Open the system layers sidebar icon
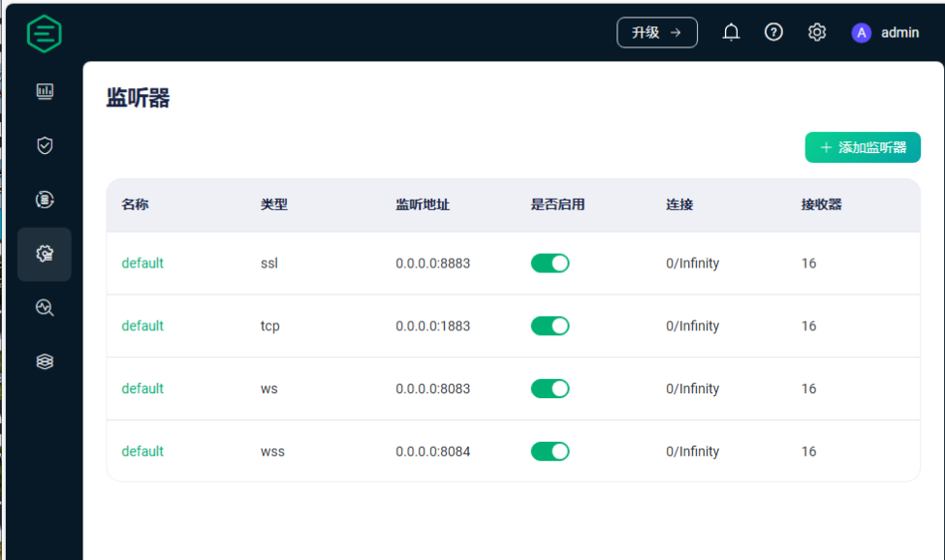Viewport: 945px width, 560px height. pyautogui.click(x=45, y=361)
